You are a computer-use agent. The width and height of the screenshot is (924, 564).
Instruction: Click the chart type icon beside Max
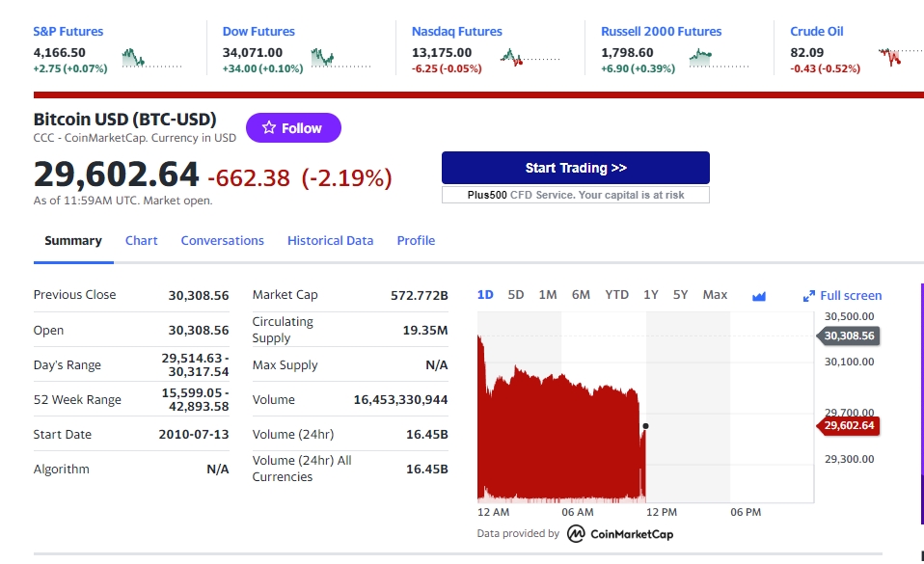pyautogui.click(x=758, y=296)
